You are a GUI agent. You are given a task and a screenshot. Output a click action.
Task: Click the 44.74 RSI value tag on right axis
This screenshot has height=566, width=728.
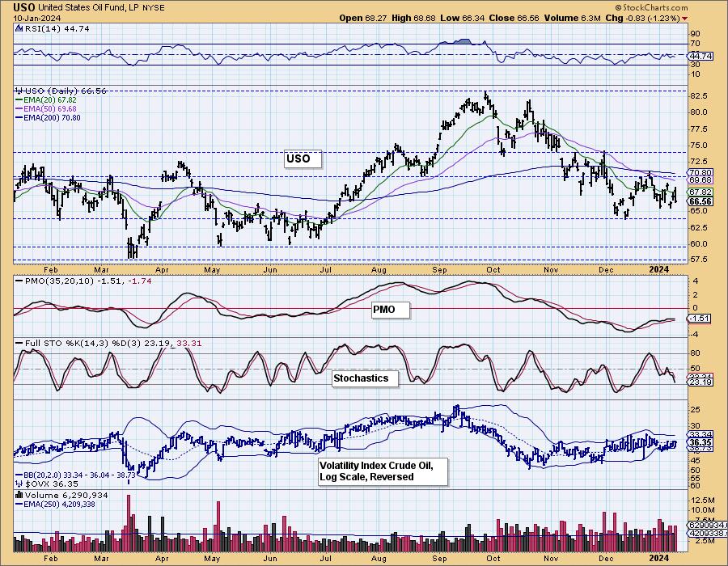click(x=700, y=56)
